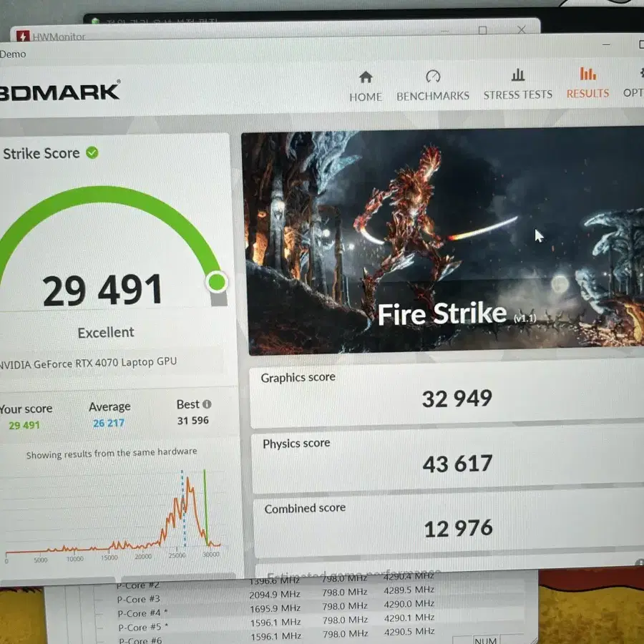644x644 pixels.
Task: Click the NVIDIA GeForce RTX 4070 Laptop GPU text
Action: (88, 363)
